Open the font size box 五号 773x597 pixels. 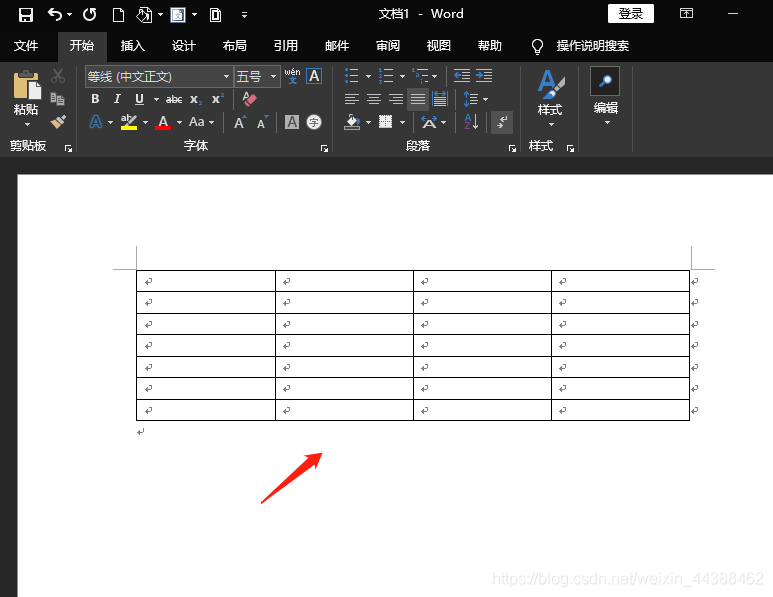click(257, 76)
